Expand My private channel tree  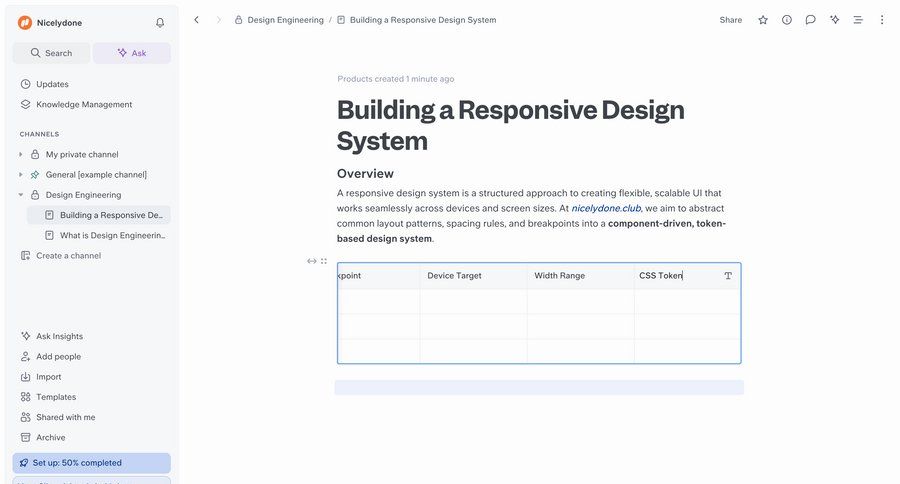pyautogui.click(x=21, y=155)
